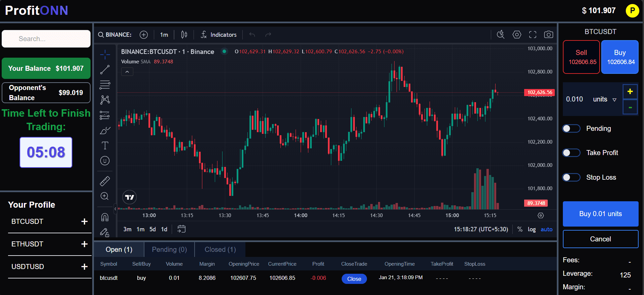Open the timezone selector showing UTC+5:30

pyautogui.click(x=481, y=229)
